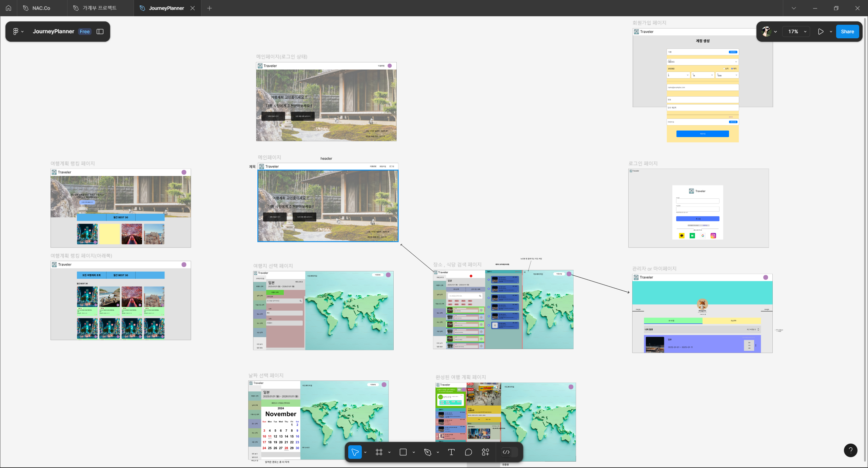Open the Figma main menu icon

pos(16,32)
